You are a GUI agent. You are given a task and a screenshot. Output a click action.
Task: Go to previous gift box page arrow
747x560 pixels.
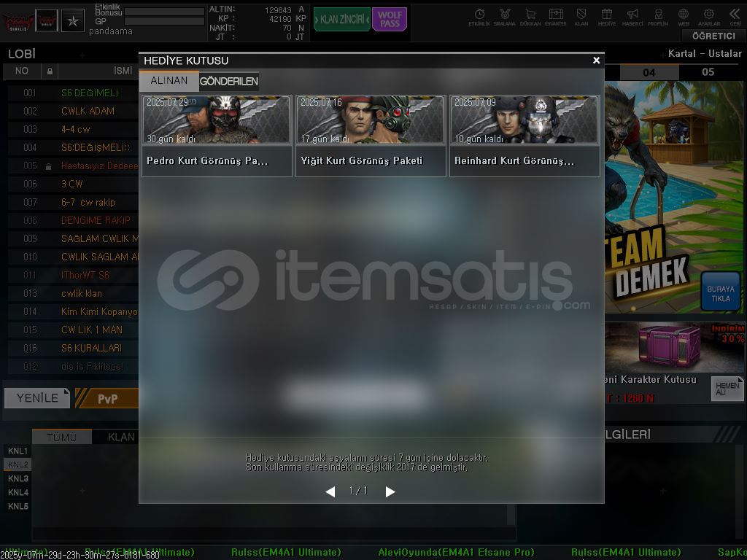tap(330, 491)
